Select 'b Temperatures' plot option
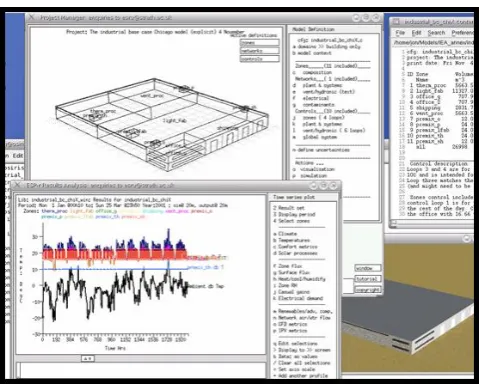 [292, 240]
